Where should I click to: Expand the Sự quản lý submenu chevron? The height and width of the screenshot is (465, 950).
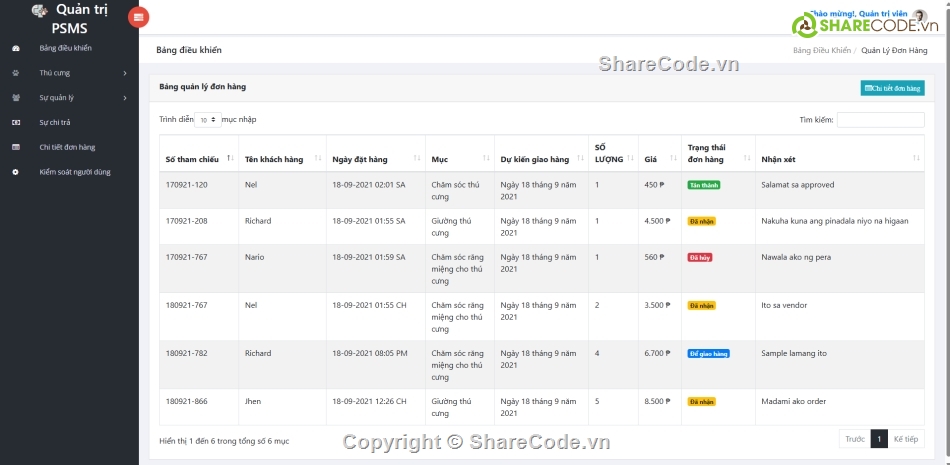pos(125,98)
